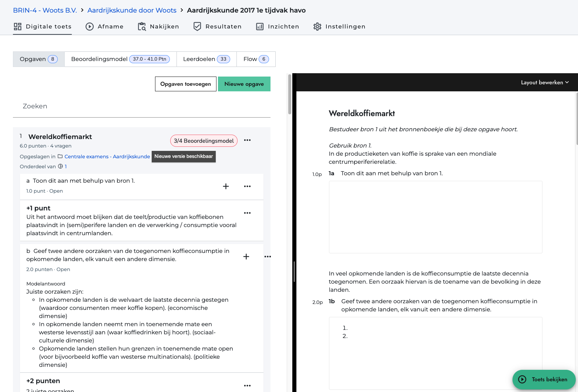This screenshot has width=578, height=392.
Task: Click the answer box for question 1a
Action: click(436, 217)
